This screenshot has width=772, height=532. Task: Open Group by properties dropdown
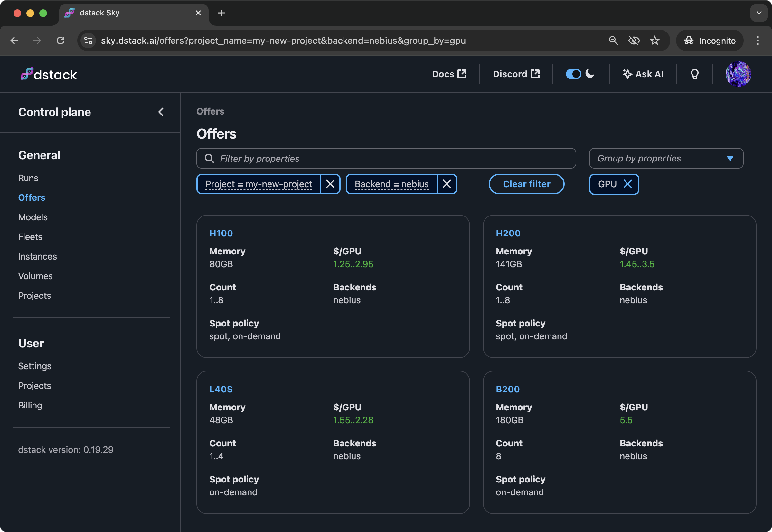click(666, 158)
